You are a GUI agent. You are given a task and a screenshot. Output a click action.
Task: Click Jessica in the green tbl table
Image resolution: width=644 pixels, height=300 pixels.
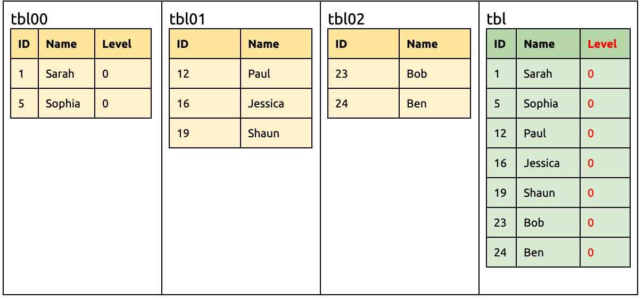pyautogui.click(x=541, y=163)
